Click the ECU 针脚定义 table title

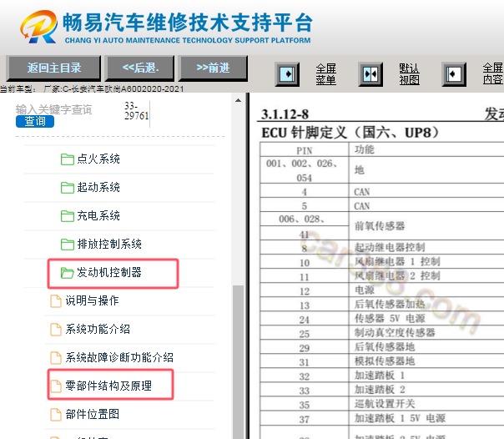pos(350,133)
